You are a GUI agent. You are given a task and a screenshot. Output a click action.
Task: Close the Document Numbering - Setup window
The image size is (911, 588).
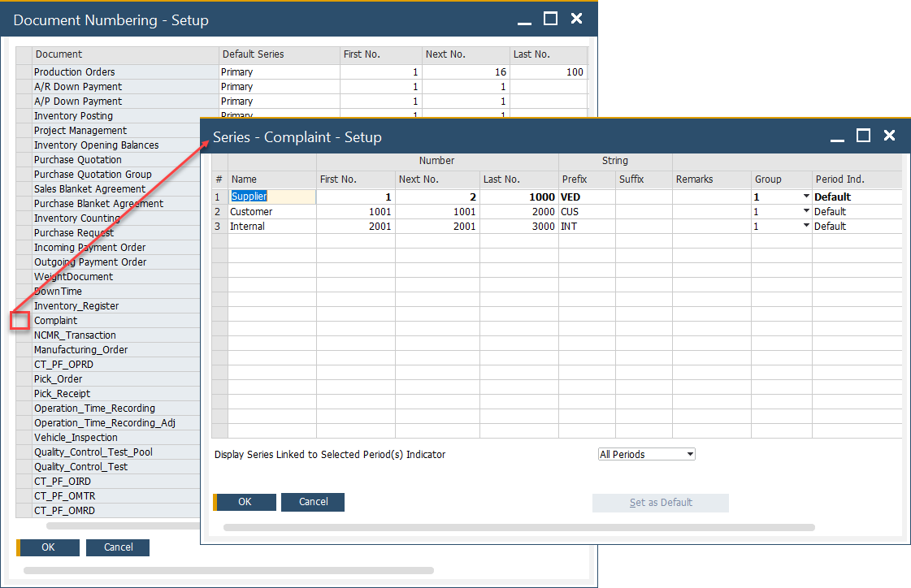click(577, 19)
